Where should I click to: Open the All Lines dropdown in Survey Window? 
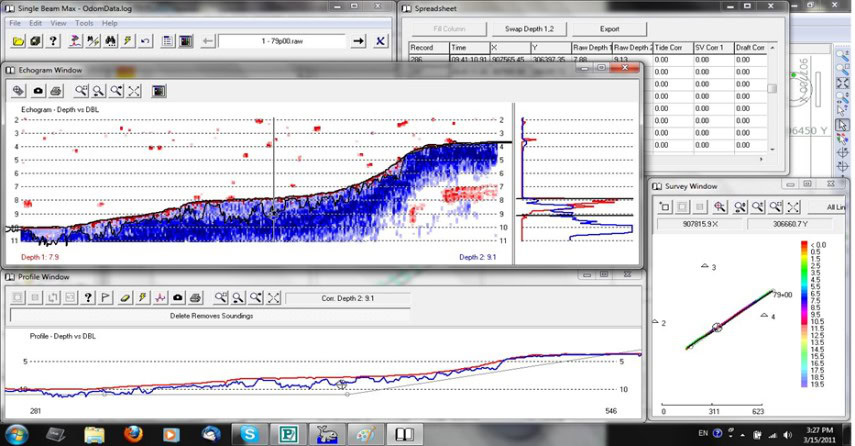827,207
